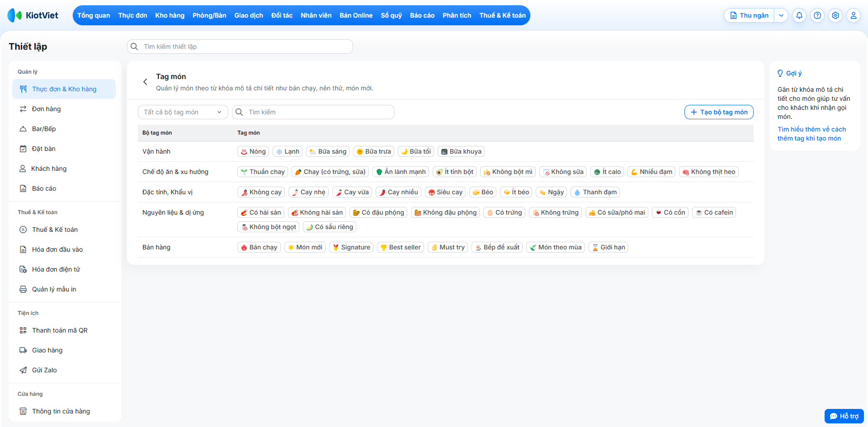
Task: Open the user account icon
Action: pyautogui.click(x=854, y=15)
